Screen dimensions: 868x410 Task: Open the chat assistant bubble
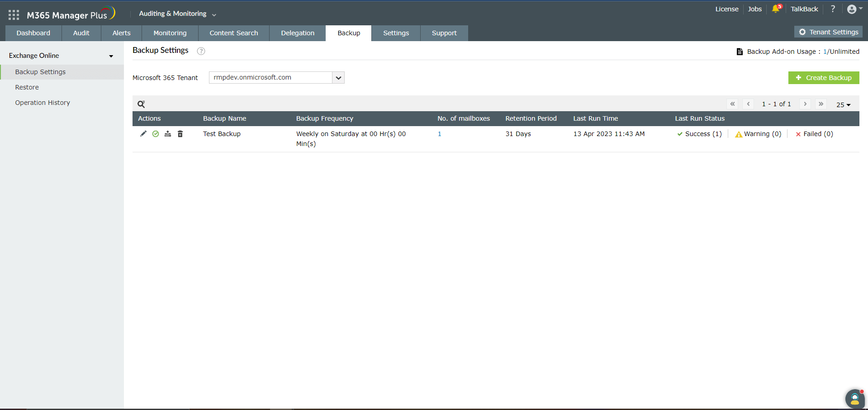tap(854, 399)
